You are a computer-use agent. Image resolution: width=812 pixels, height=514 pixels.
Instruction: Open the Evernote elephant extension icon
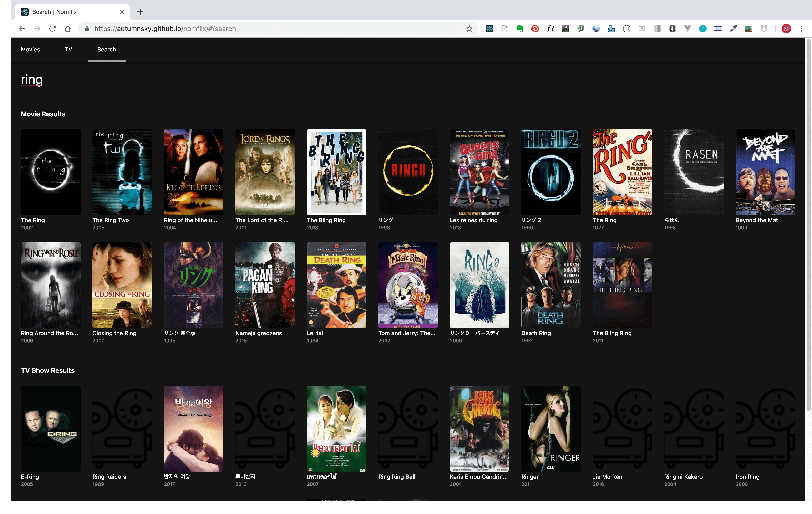pyautogui.click(x=520, y=29)
